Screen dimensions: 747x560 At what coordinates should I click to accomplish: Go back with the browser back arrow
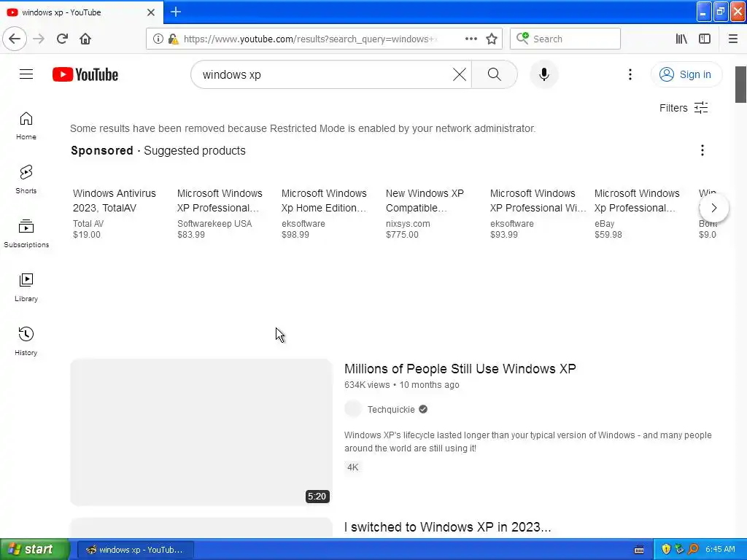point(15,39)
